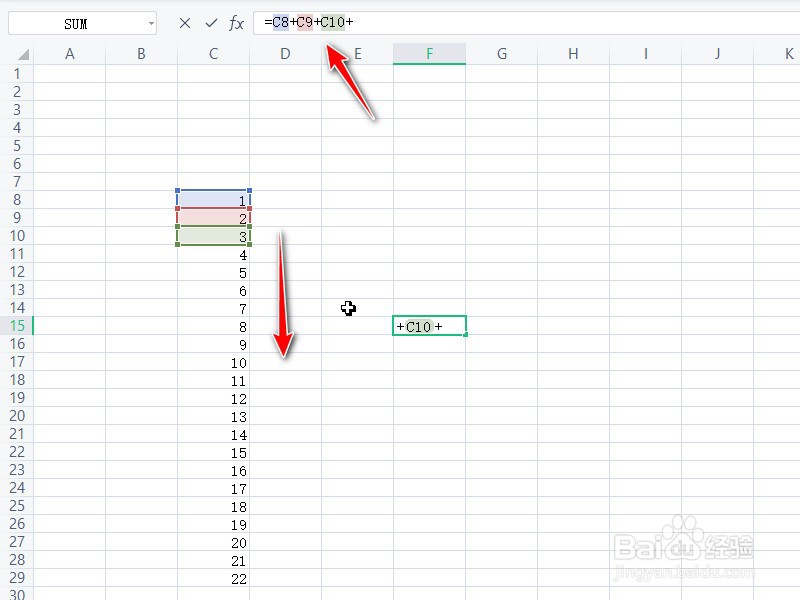This screenshot has height=600, width=800.
Task: Select column D header
Action: point(285,54)
